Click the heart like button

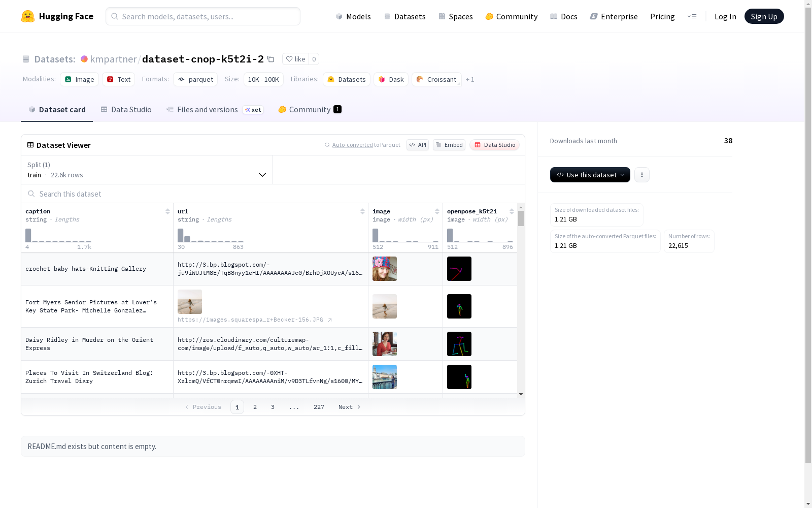[x=295, y=59]
